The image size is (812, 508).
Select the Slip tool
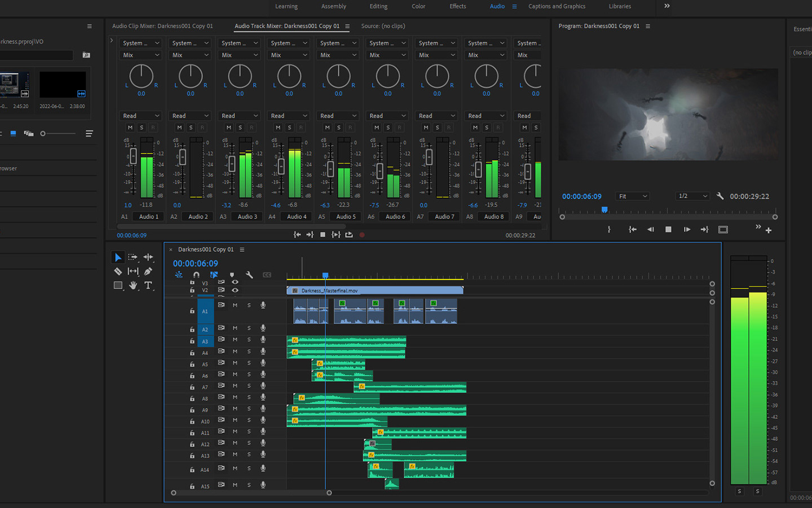pyautogui.click(x=133, y=271)
